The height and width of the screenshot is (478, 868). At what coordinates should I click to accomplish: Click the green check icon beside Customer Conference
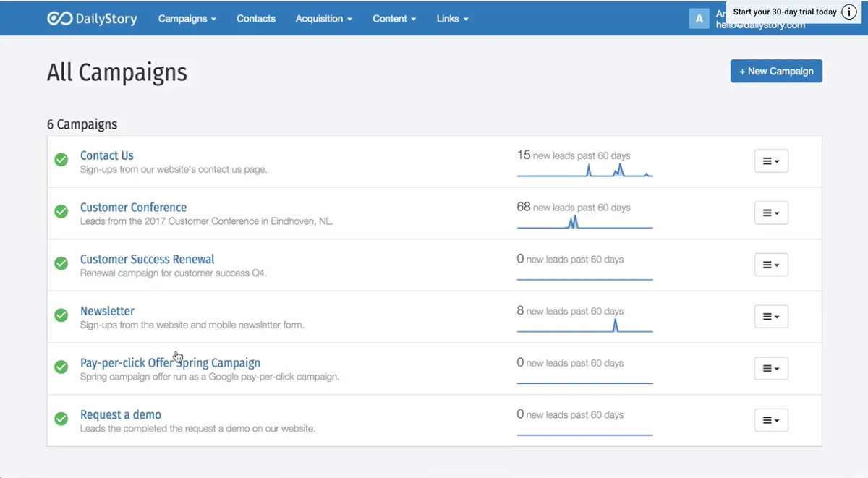[x=61, y=211]
